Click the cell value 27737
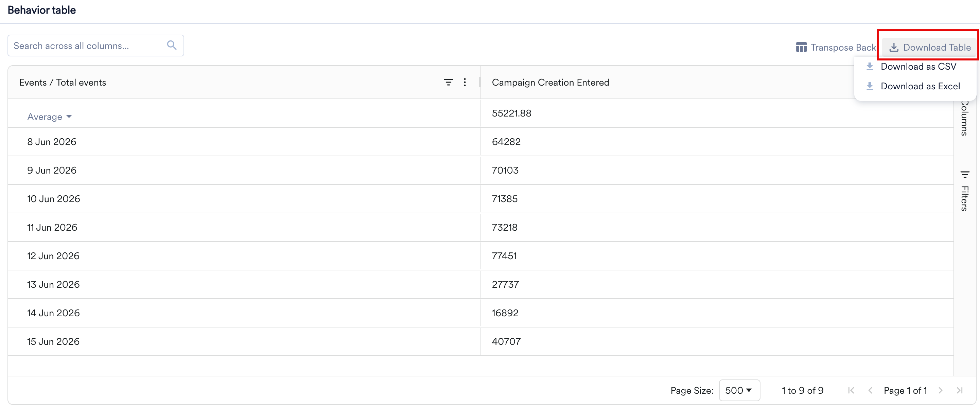The height and width of the screenshot is (409, 980). [x=505, y=285]
